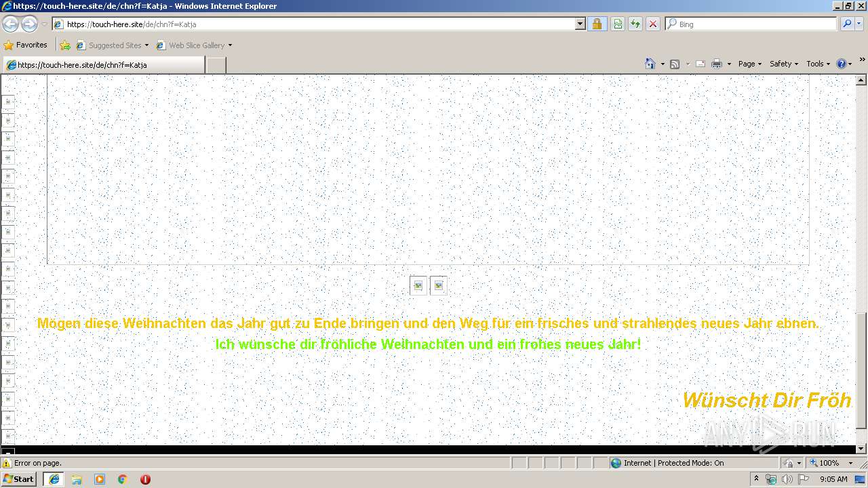Image resolution: width=868 pixels, height=488 pixels.
Task: Expand the Home button dropdown arrow
Action: tap(663, 64)
